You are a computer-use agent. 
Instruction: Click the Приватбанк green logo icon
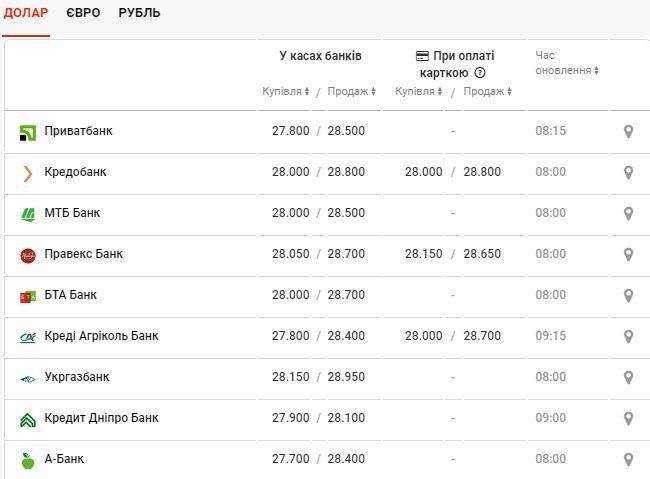(28, 133)
